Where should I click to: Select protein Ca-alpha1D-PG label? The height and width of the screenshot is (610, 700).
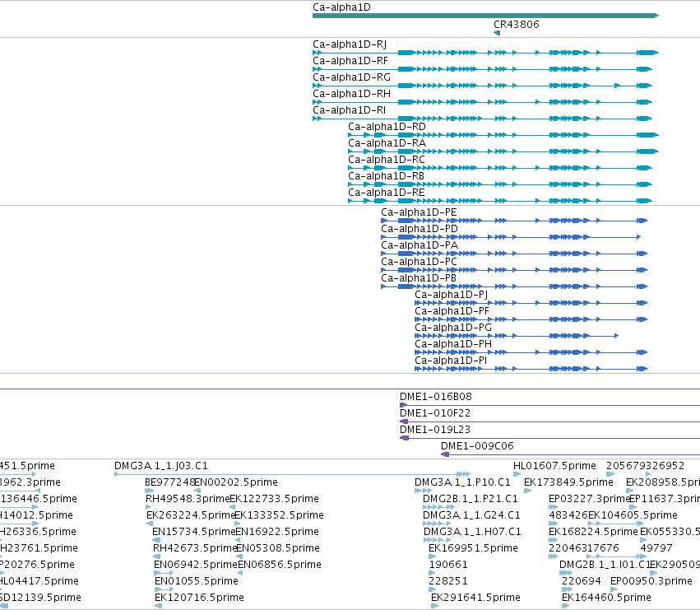tap(453, 328)
